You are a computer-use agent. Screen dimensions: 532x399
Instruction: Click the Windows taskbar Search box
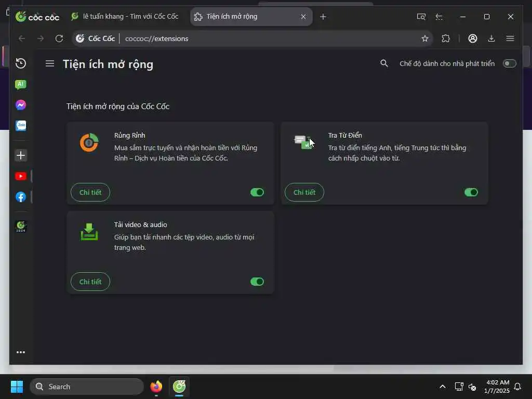(87, 387)
